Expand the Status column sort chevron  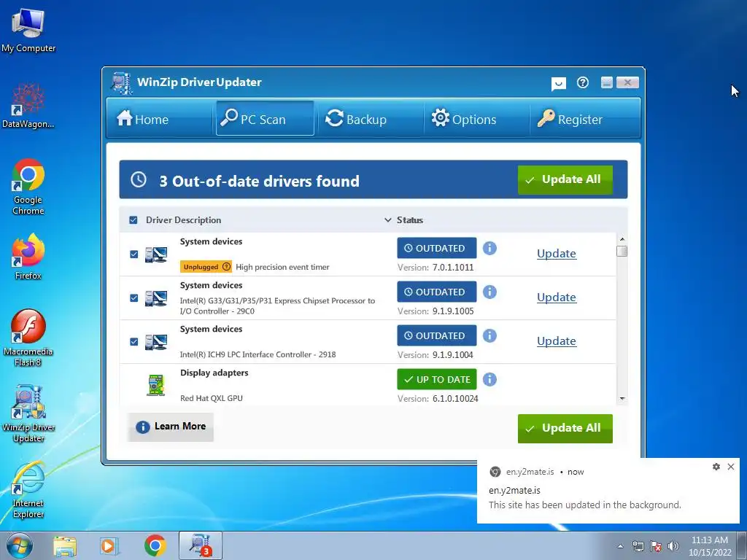coord(388,220)
